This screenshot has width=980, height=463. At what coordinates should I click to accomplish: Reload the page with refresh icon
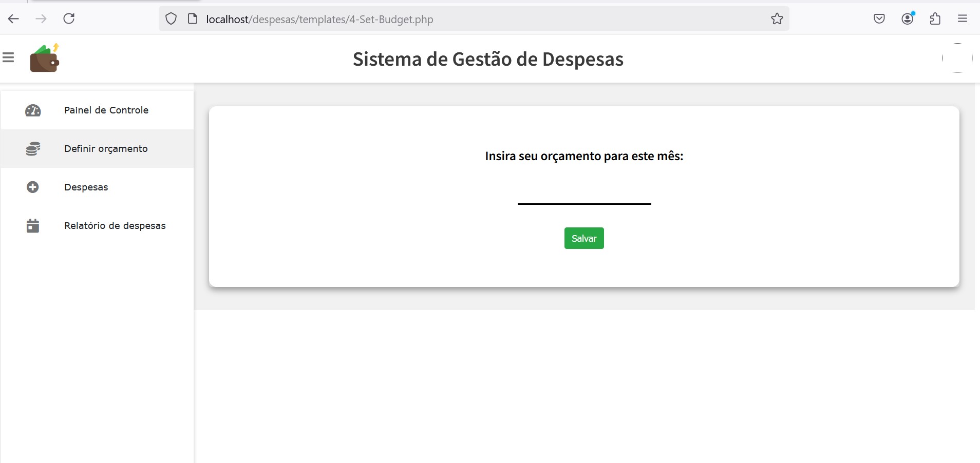[x=69, y=19]
